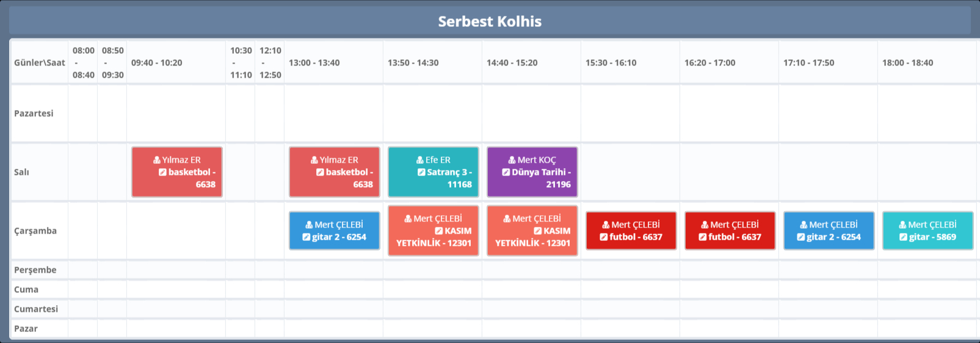Select the Serbest Kolhis title header

pyautogui.click(x=490, y=21)
